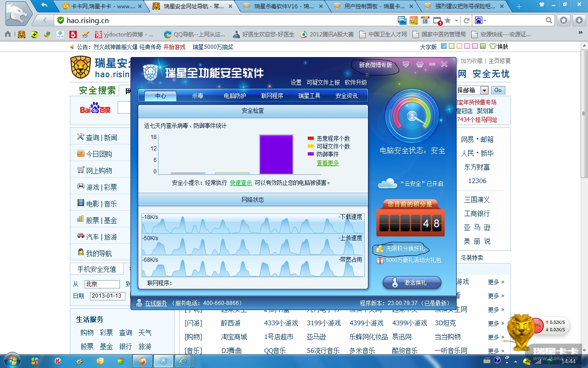Screen dimensions: 588x368
Task: Click the magnifier icon in the browser search box
Action: tap(549, 21)
